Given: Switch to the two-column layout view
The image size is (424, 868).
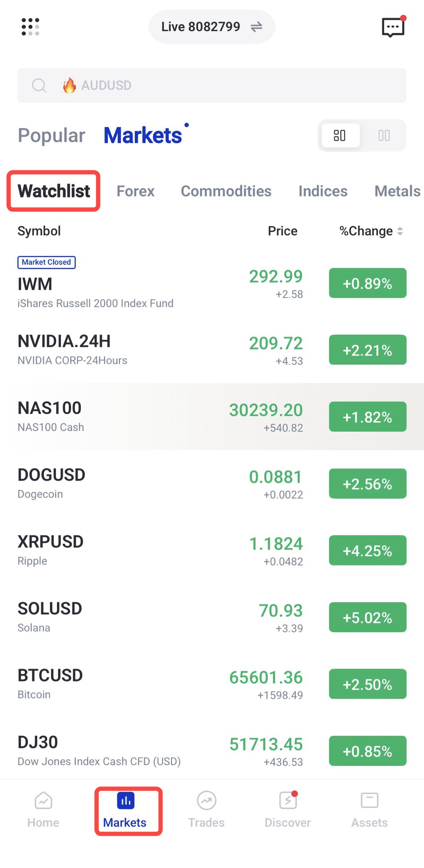Looking at the screenshot, I should (384, 135).
